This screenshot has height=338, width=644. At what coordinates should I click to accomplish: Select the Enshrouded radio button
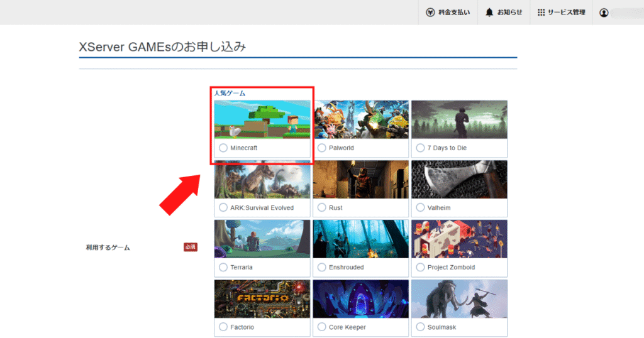pyautogui.click(x=321, y=267)
